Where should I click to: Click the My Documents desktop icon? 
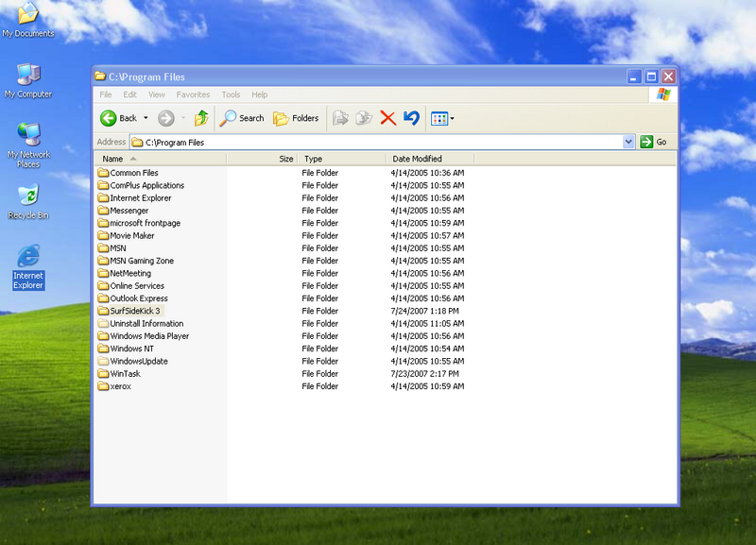pyautogui.click(x=28, y=20)
